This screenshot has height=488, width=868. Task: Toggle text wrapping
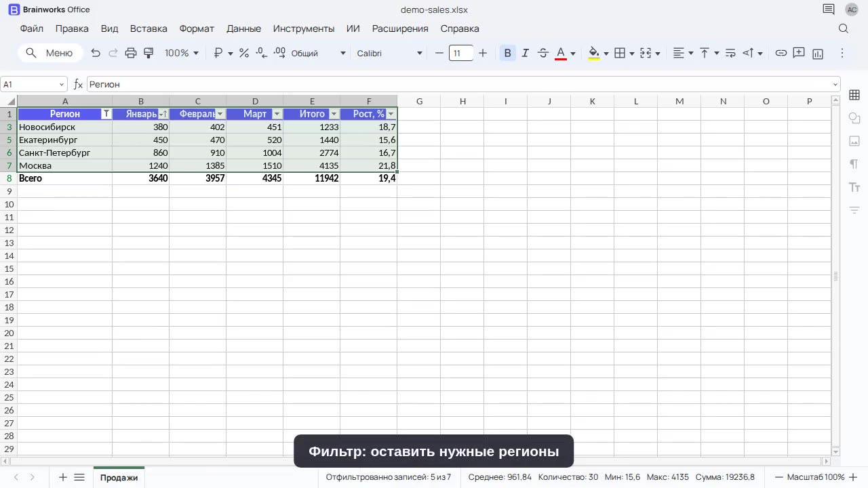click(x=730, y=53)
